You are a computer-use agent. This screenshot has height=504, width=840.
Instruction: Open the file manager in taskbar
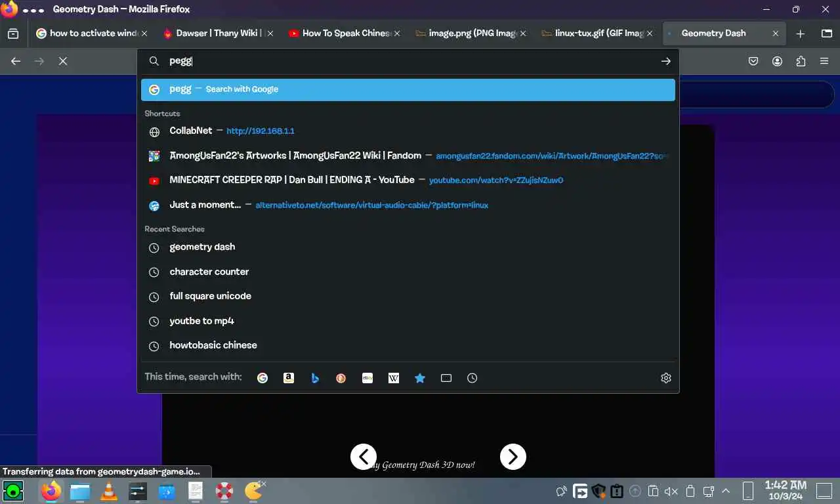pos(80,491)
